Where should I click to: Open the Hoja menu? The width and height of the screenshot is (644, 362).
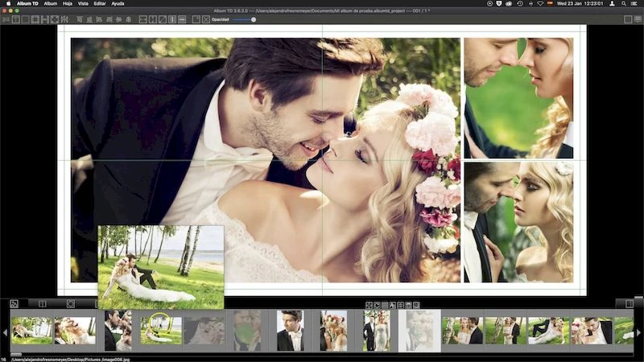pyautogui.click(x=68, y=4)
